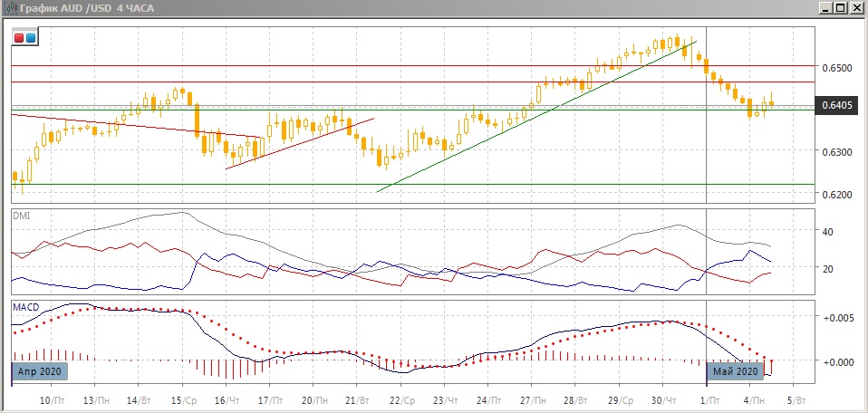Click the 15/Ср date on time axis
Viewport: 868px width, 413px height.
(185, 399)
